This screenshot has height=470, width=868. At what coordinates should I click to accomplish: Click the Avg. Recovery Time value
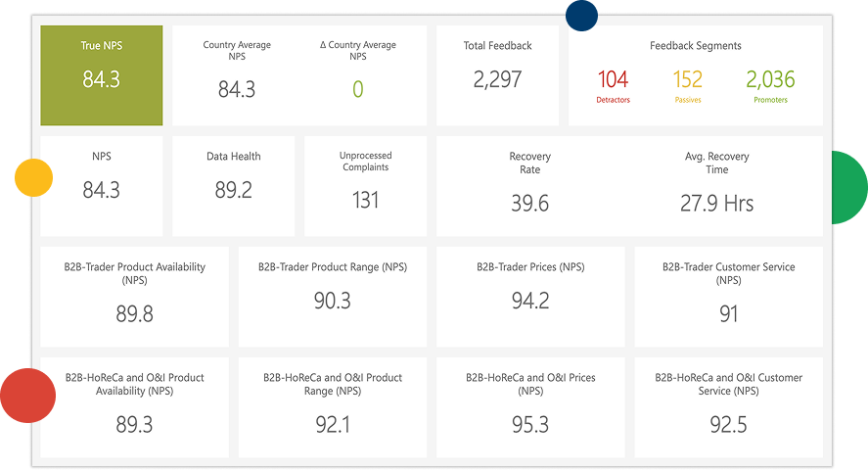716,204
